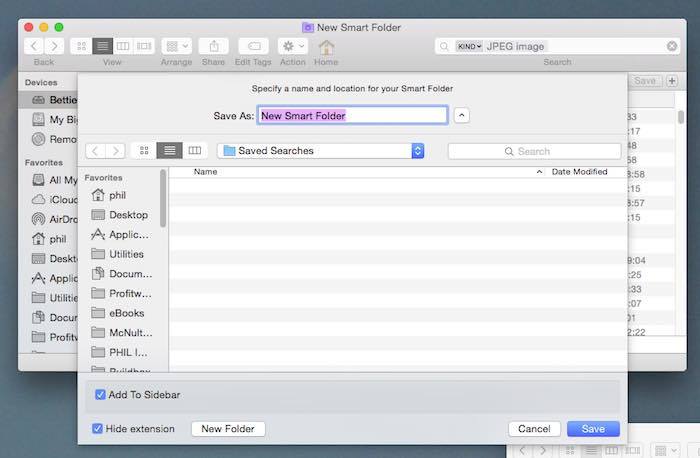The width and height of the screenshot is (700, 458).
Task: Select Docum... in the dialog sidebar
Action: (x=120, y=274)
